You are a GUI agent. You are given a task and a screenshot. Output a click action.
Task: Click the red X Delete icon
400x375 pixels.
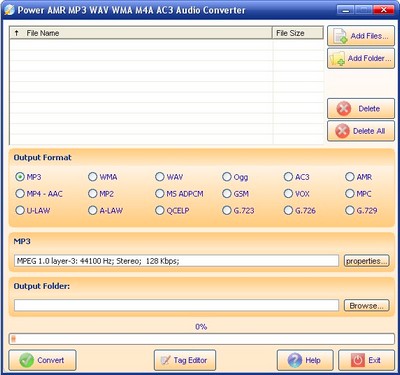click(344, 109)
